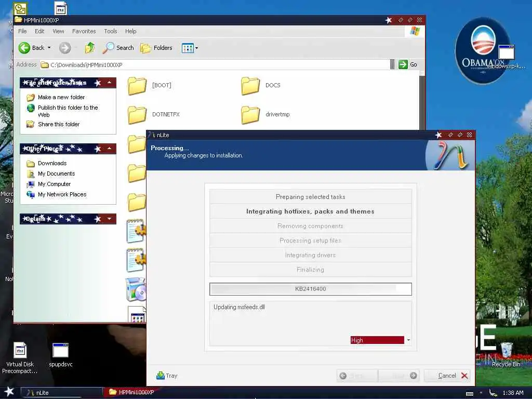The width and height of the screenshot is (532, 399).
Task: Select the windowsxp-k... desktop icon
Action: point(506,57)
